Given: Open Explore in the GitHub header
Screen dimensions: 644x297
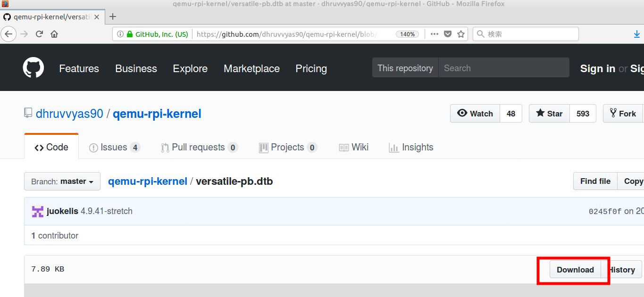Looking at the screenshot, I should (x=190, y=68).
